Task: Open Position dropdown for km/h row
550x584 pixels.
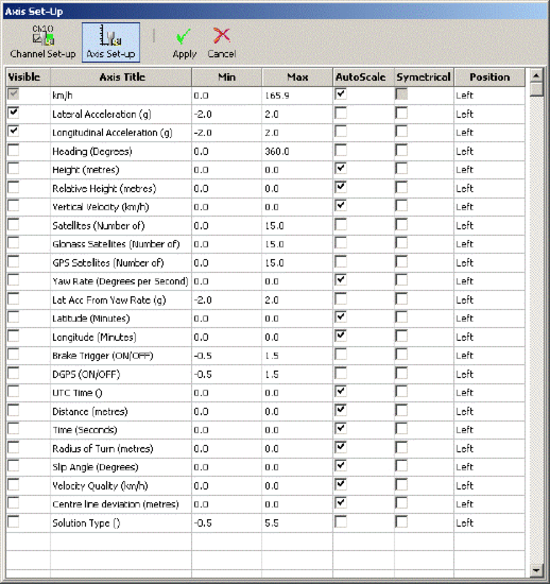Action: tap(489, 95)
